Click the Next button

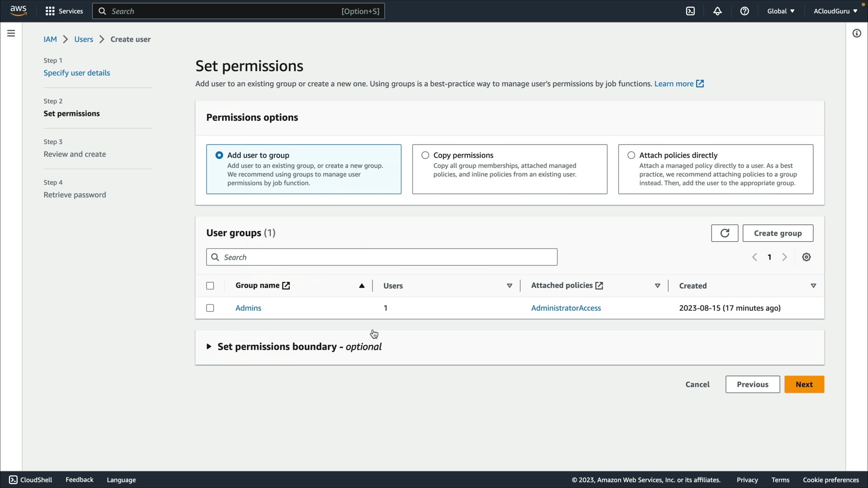coord(804,385)
